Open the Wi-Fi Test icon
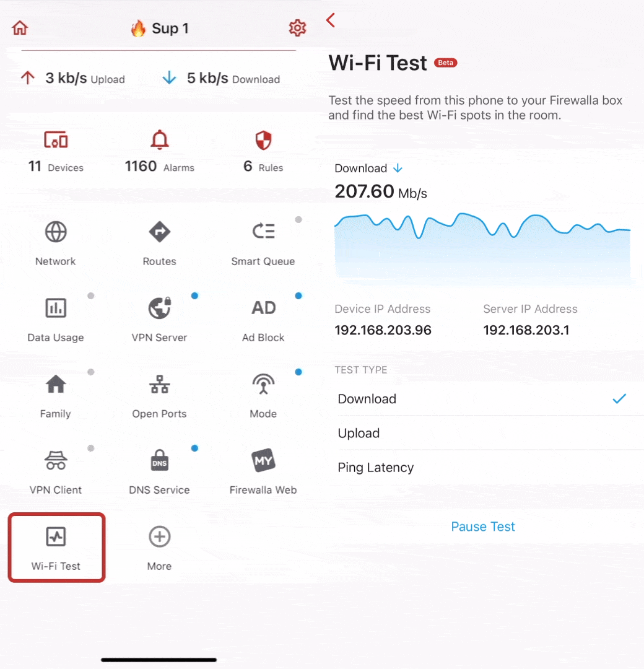Image resolution: width=644 pixels, height=669 pixels. (x=56, y=536)
